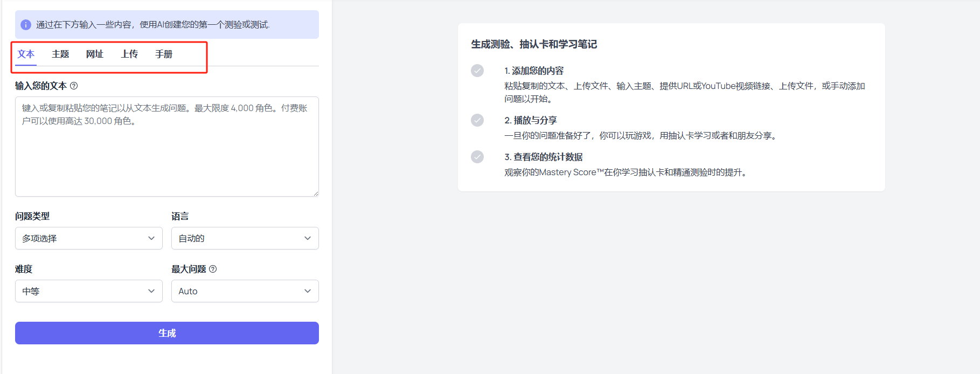The height and width of the screenshot is (374, 980).
Task: Click the 难度 label
Action: [x=24, y=269]
